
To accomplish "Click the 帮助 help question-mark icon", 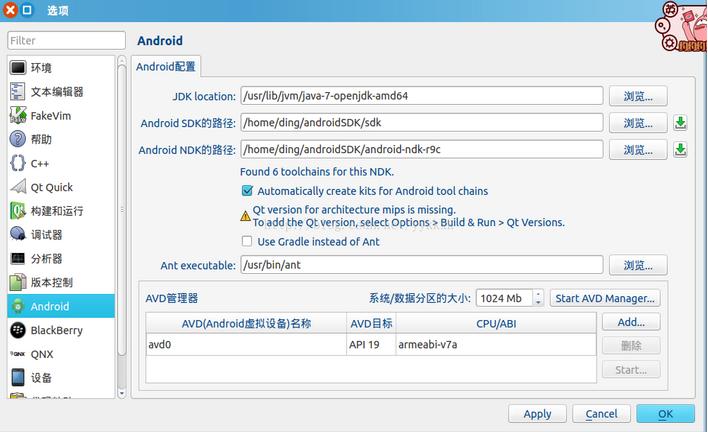I will [x=18, y=139].
